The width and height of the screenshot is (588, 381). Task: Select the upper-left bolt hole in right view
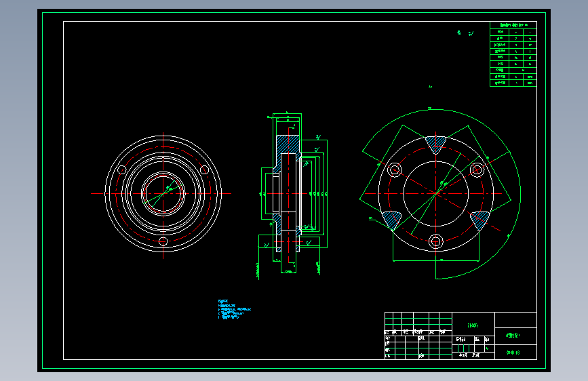pyautogui.click(x=395, y=170)
